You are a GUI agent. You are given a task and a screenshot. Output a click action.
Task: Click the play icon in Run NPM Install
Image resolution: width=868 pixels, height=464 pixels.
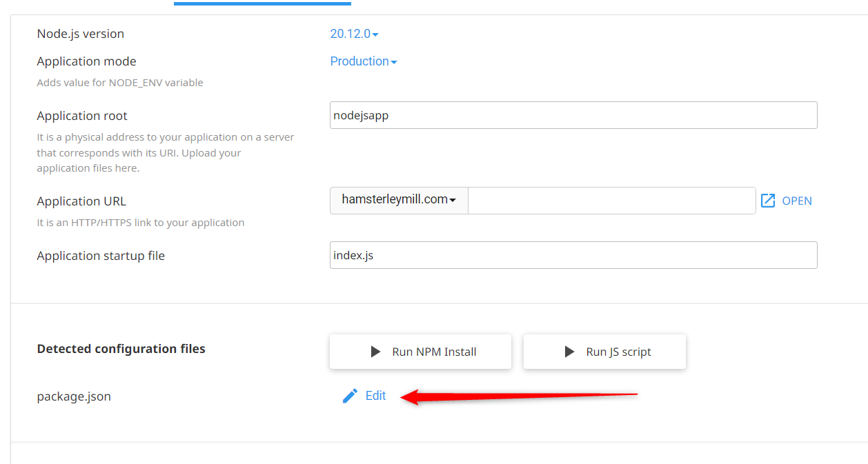375,352
